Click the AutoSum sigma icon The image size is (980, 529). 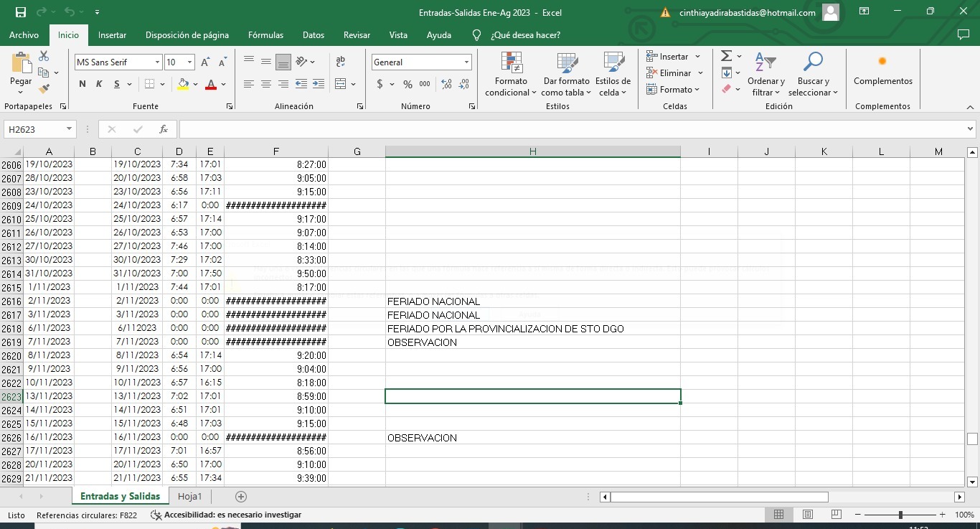pos(726,56)
